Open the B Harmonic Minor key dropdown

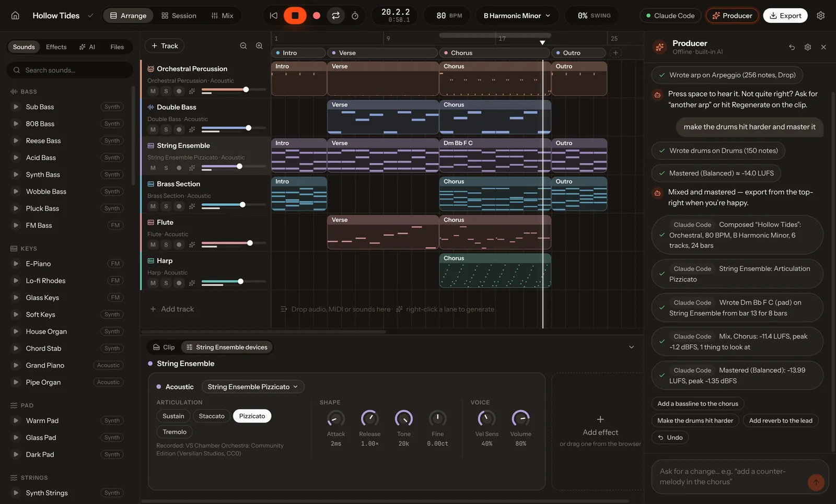(x=517, y=16)
